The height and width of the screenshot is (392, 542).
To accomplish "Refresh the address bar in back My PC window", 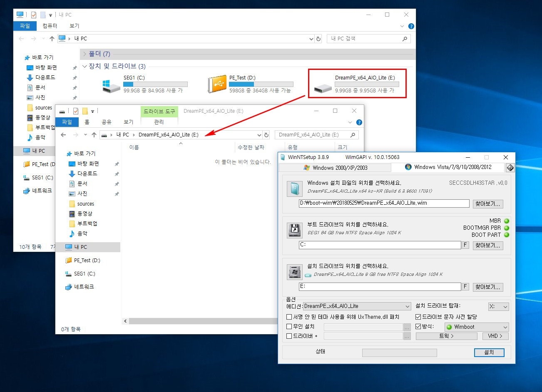I will point(318,39).
